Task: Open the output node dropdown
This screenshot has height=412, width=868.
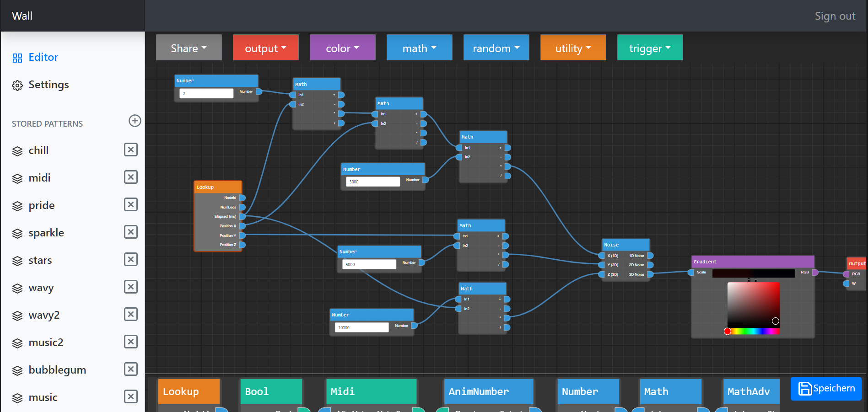Action: pyautogui.click(x=266, y=48)
